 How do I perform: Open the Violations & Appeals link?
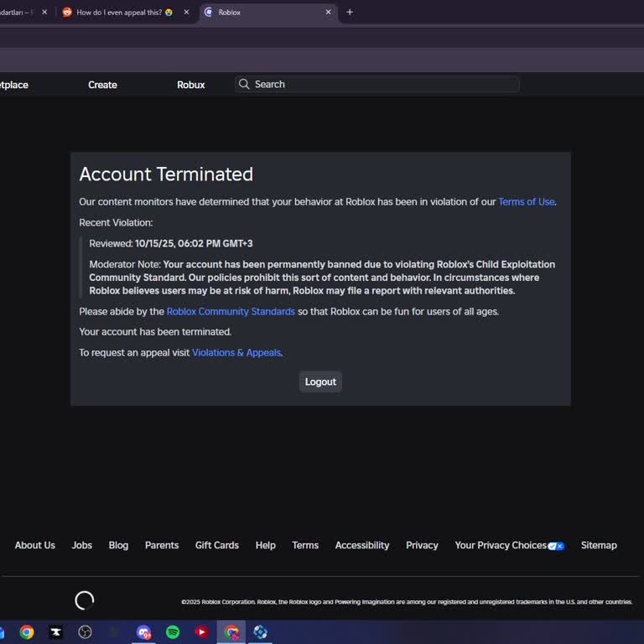coord(236,352)
